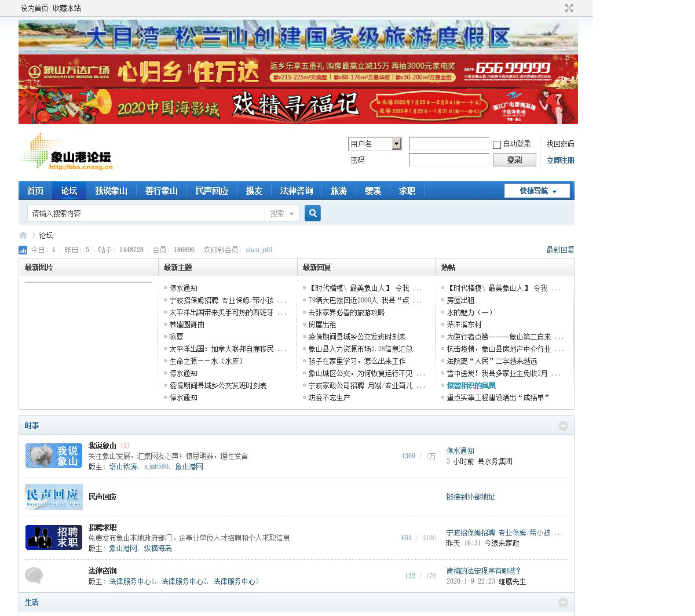Screen dimensions: 695x616
Task: Enable the 自动登录 checkbox
Action: tap(497, 144)
